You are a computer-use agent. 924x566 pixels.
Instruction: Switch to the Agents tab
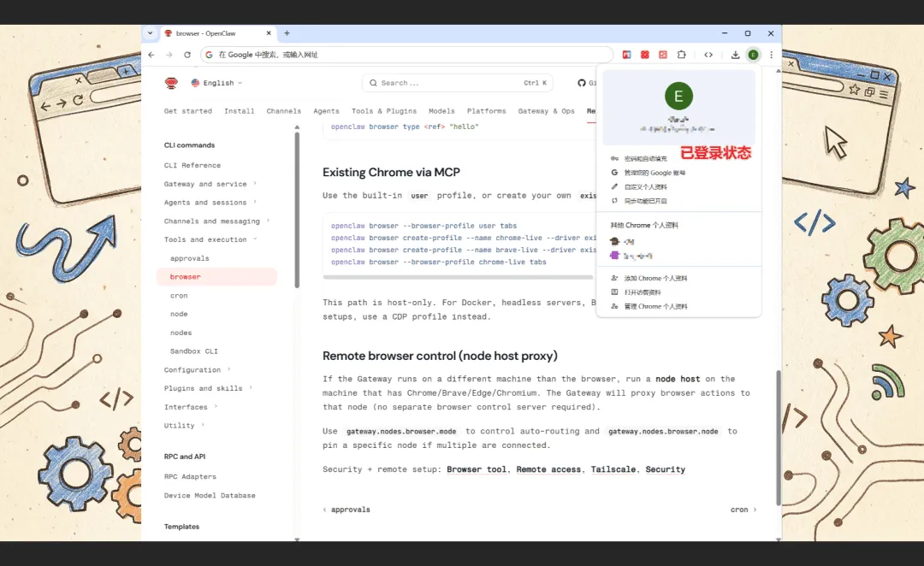coord(327,111)
